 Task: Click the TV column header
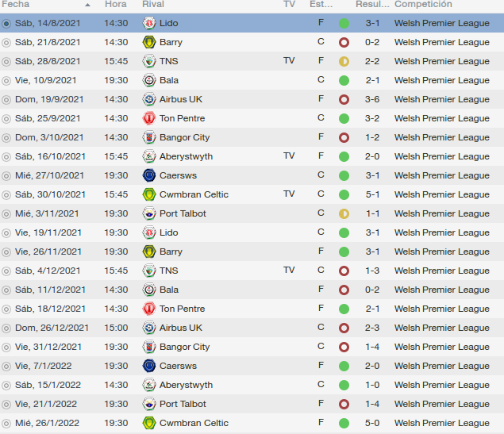point(289,4)
